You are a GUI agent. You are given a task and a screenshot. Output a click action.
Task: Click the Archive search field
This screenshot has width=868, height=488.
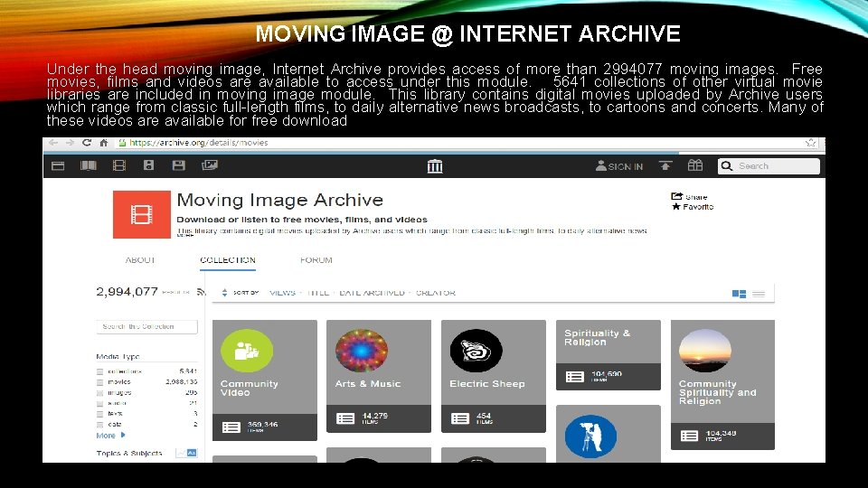tap(769, 166)
